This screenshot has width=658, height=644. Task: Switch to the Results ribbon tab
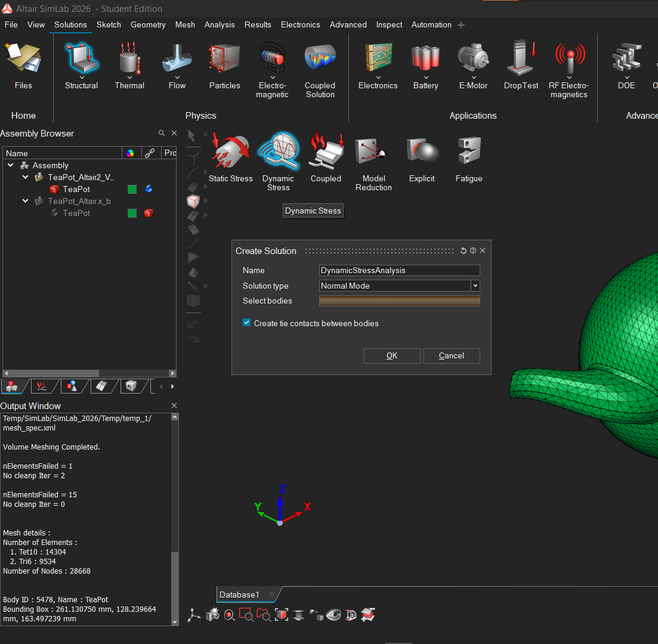[258, 25]
